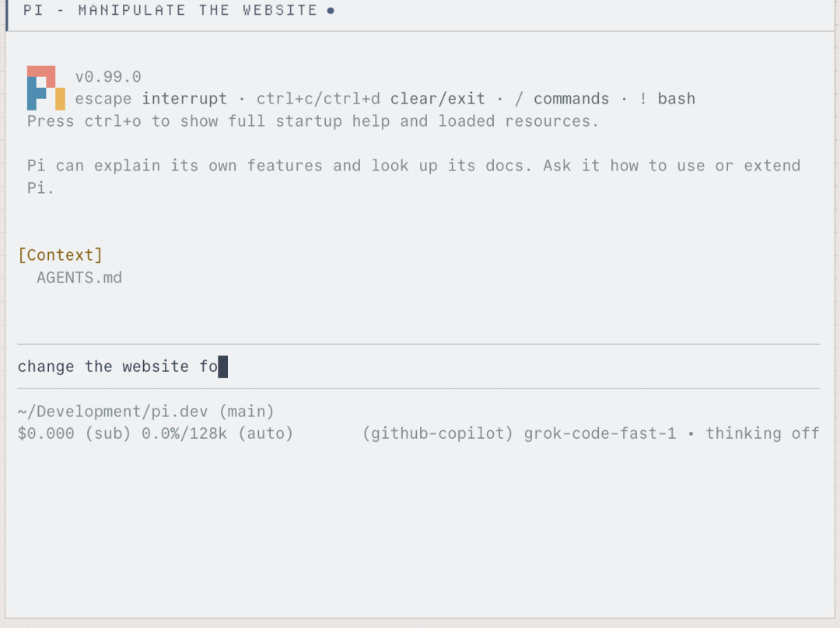This screenshot has height=628, width=840.
Task: Click the 'thinking off' status indicator
Action: pos(762,433)
